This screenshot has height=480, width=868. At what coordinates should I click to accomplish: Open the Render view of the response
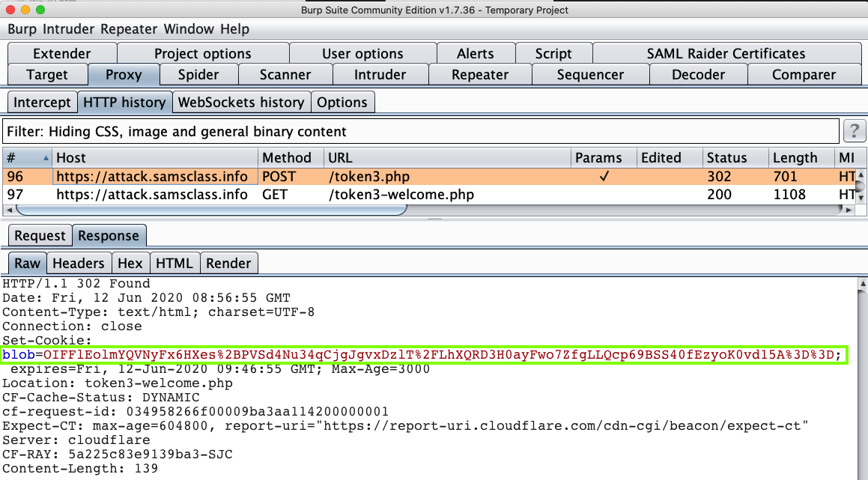pos(228,263)
